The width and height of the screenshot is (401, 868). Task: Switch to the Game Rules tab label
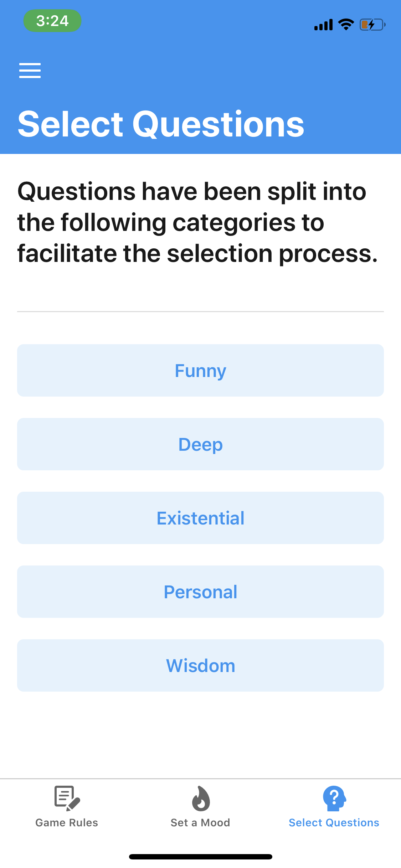point(67,823)
